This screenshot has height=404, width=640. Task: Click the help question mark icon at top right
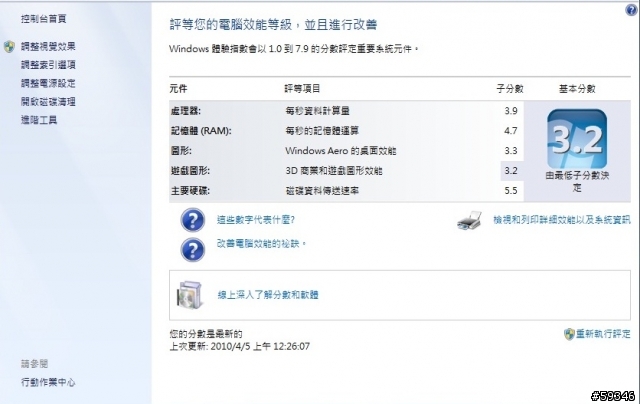tap(631, 10)
